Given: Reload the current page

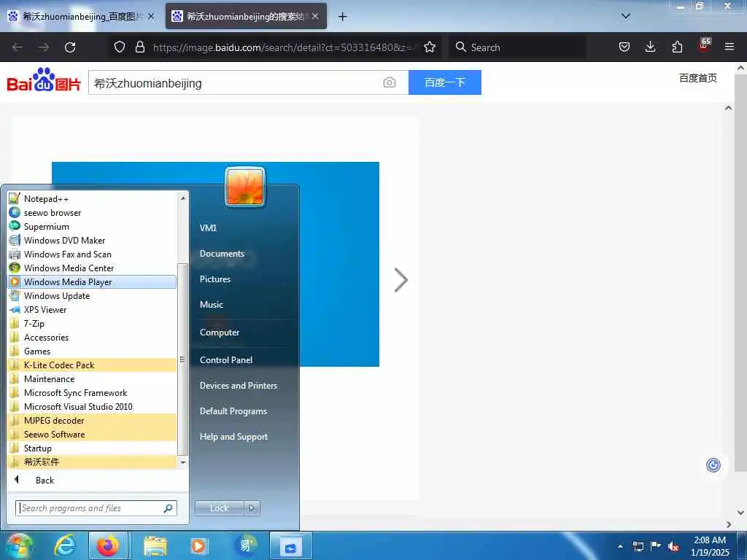Looking at the screenshot, I should [x=70, y=47].
